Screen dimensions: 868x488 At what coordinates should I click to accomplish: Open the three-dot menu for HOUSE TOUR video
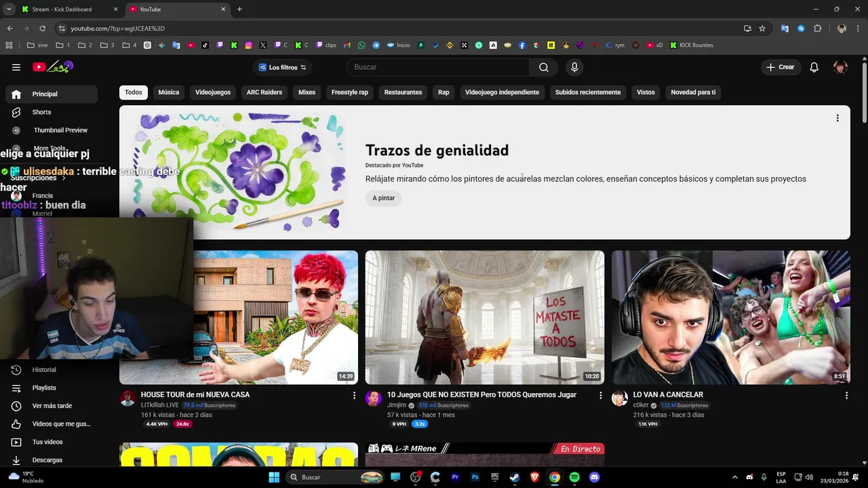pyautogui.click(x=354, y=395)
